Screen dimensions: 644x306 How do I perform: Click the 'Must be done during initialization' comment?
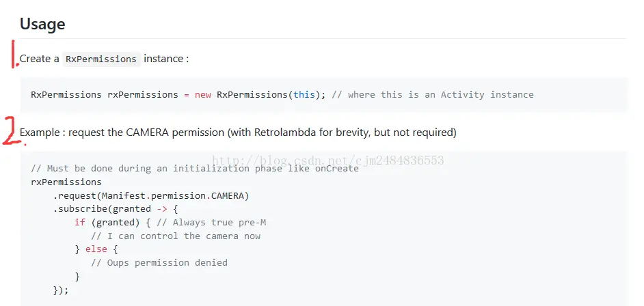pos(195,169)
